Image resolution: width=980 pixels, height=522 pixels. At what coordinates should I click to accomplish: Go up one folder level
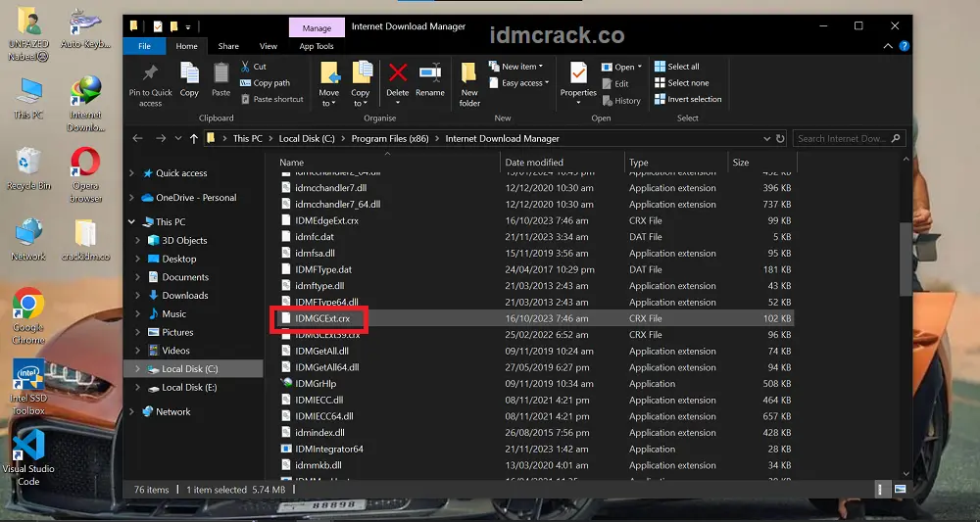(x=194, y=139)
